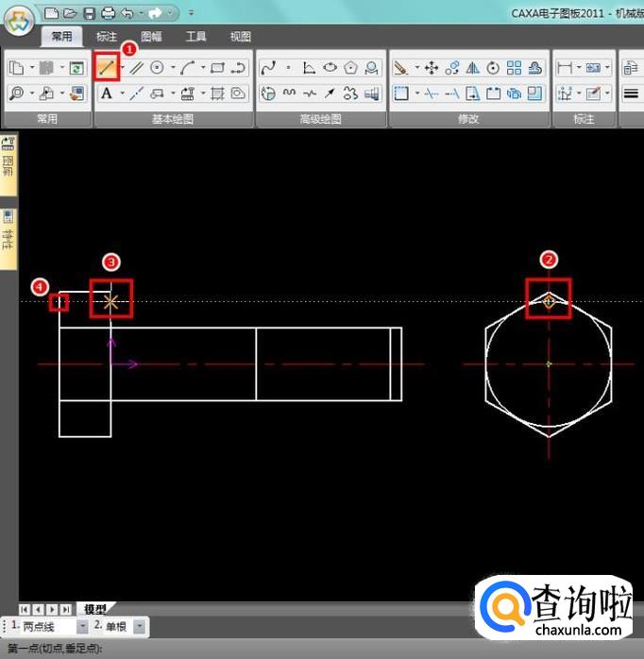The image size is (644, 659).
Task: Select the Polygon tool
Action: (x=350, y=68)
